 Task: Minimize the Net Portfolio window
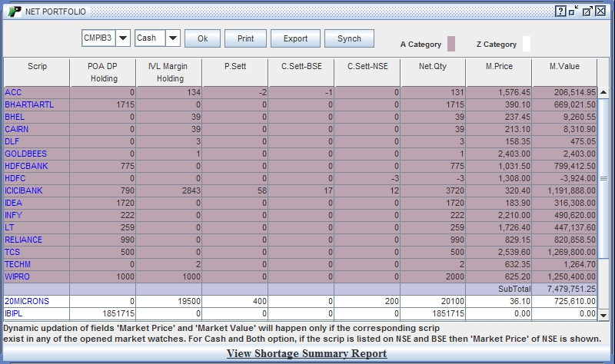pyautogui.click(x=574, y=12)
